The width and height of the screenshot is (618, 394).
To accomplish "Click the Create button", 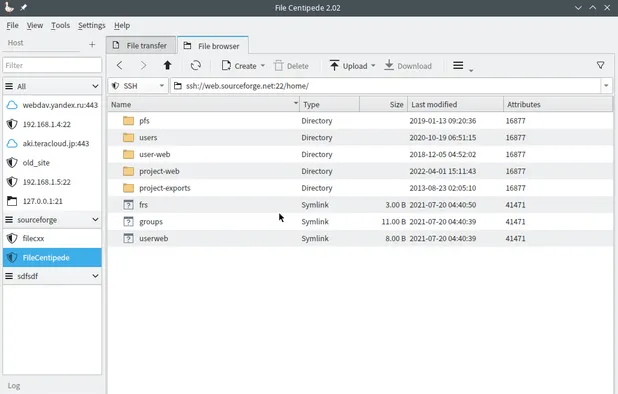I will 239,66.
